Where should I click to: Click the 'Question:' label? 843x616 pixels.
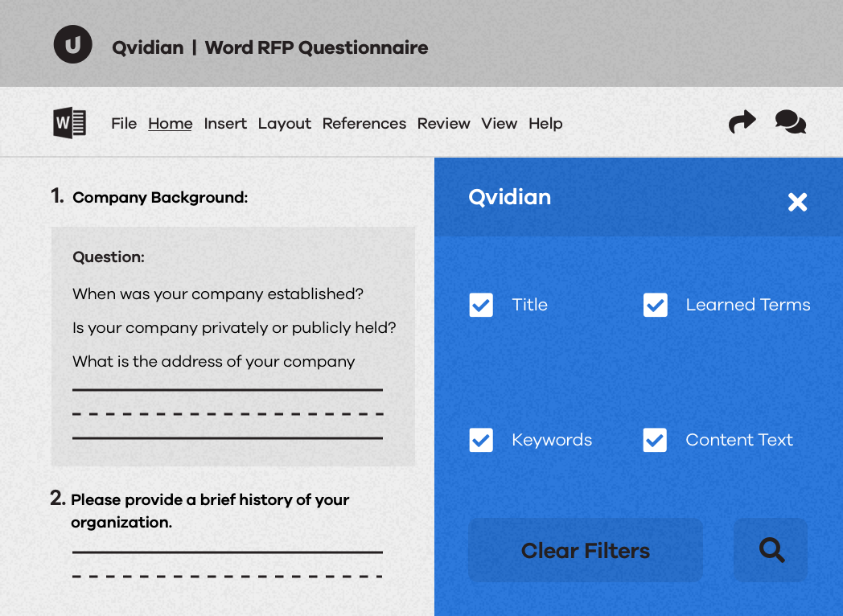[x=109, y=257]
